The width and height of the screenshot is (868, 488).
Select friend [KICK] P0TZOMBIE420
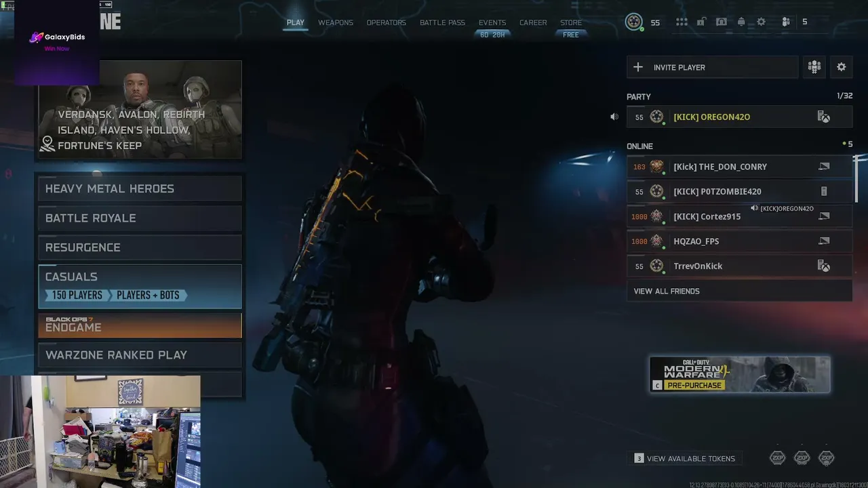[x=739, y=192]
